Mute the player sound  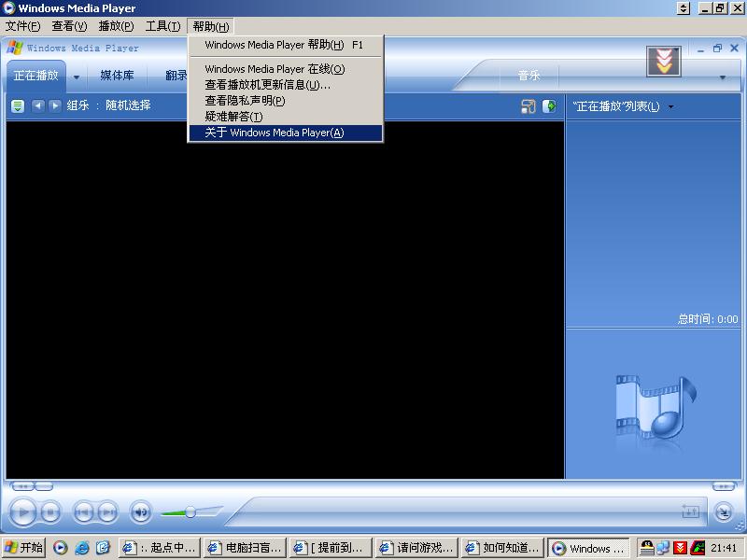click(x=141, y=512)
